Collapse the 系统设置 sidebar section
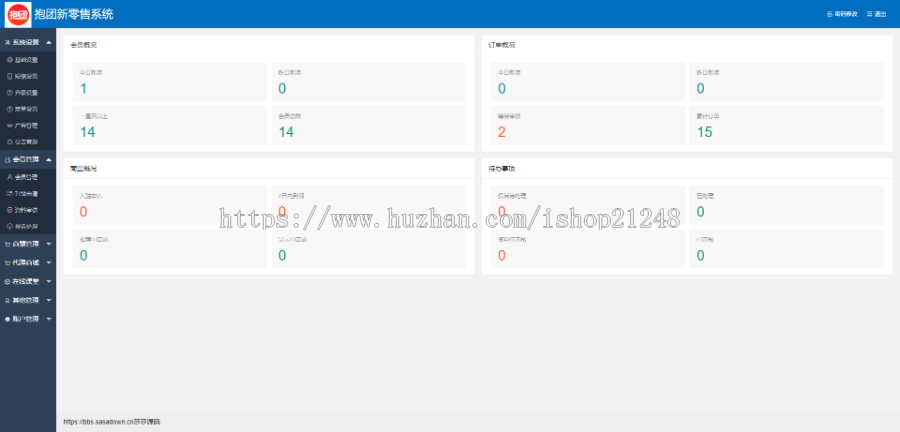 coord(28,42)
